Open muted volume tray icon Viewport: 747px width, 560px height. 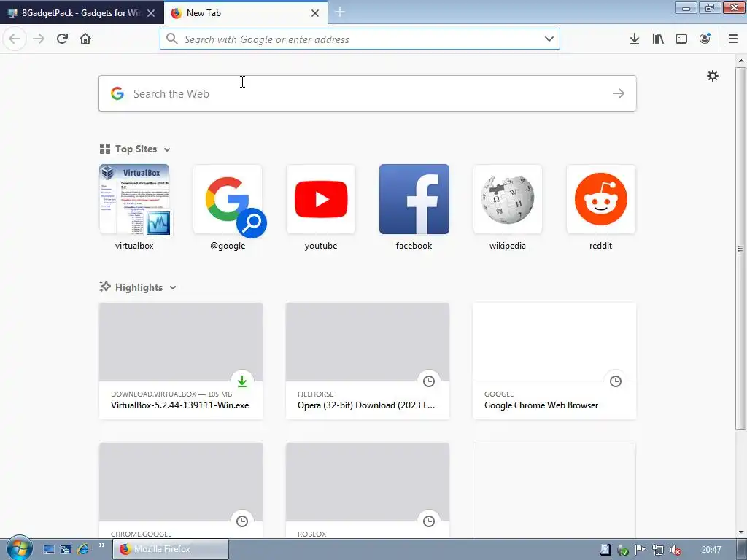click(675, 550)
